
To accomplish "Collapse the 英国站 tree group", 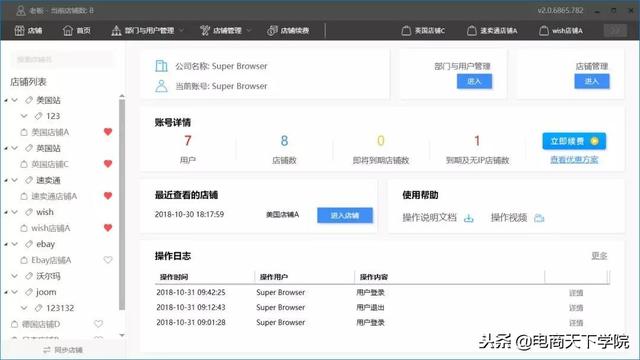I will pos(15,148).
